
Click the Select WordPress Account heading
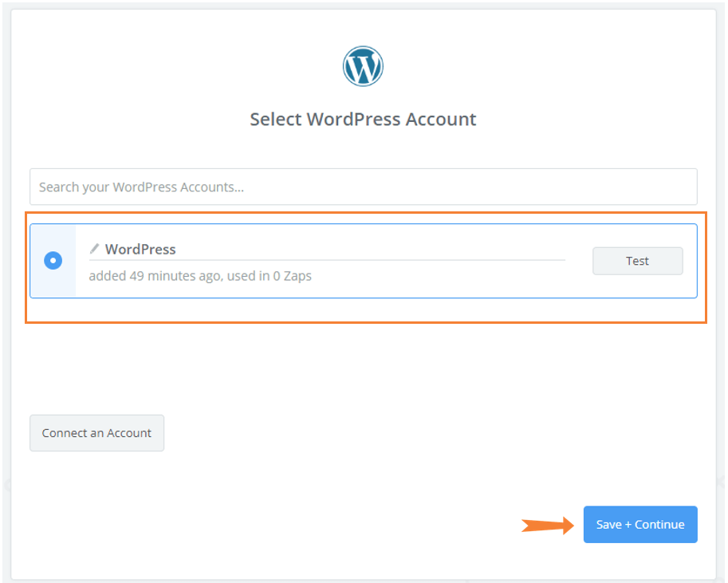(x=363, y=120)
